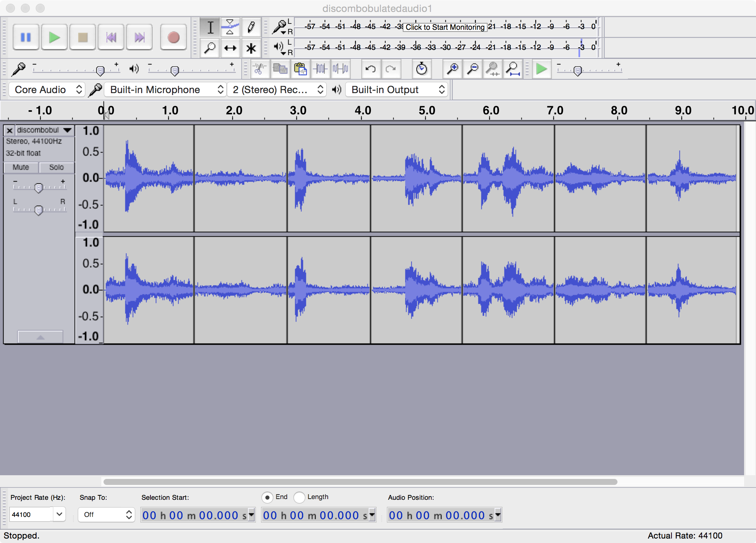Click the Zoom In magnifier icon
The image size is (756, 543).
(x=452, y=69)
